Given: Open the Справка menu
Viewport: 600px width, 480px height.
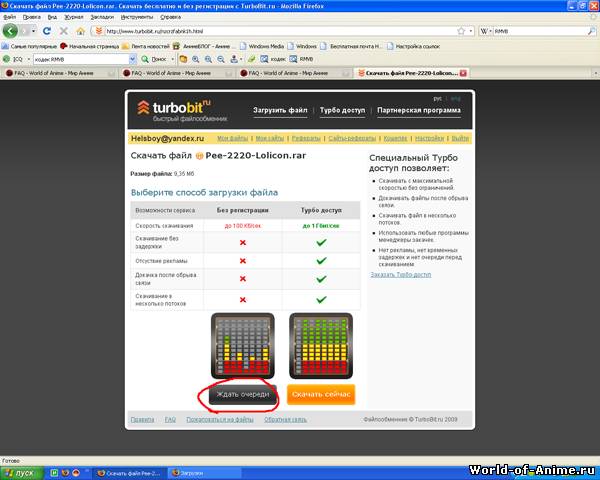Looking at the screenshot, I should (170, 17).
